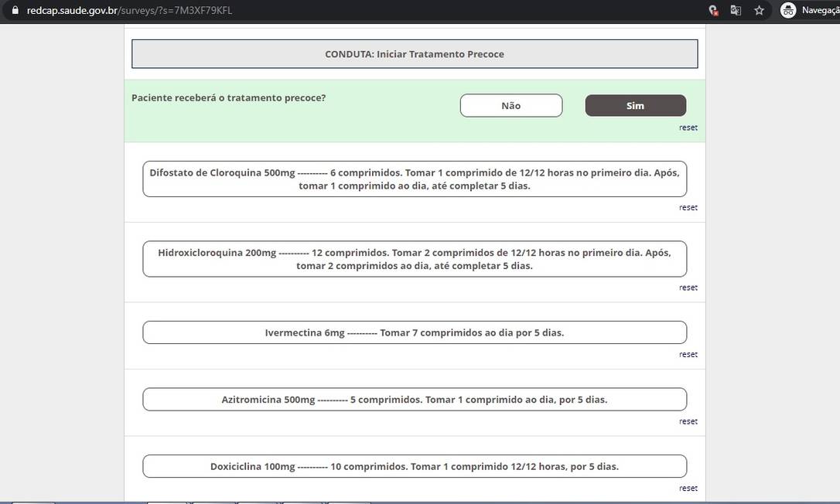This screenshot has height=504, width=840.
Task: Bookmark this page with the star icon
Action: [759, 10]
